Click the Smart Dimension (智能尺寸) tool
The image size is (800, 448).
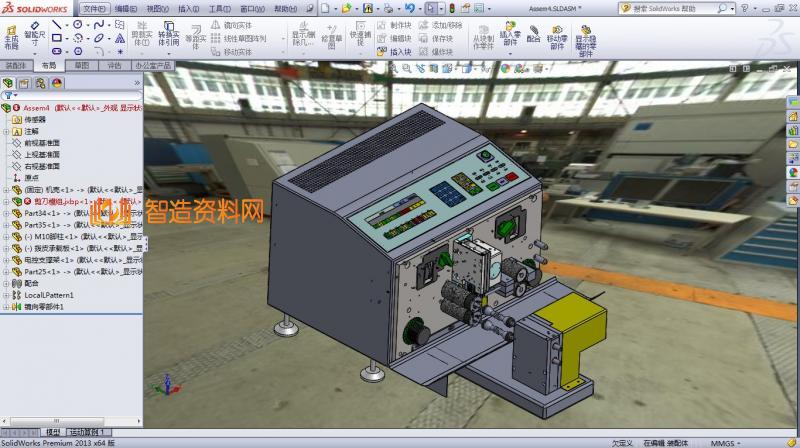coord(33,40)
